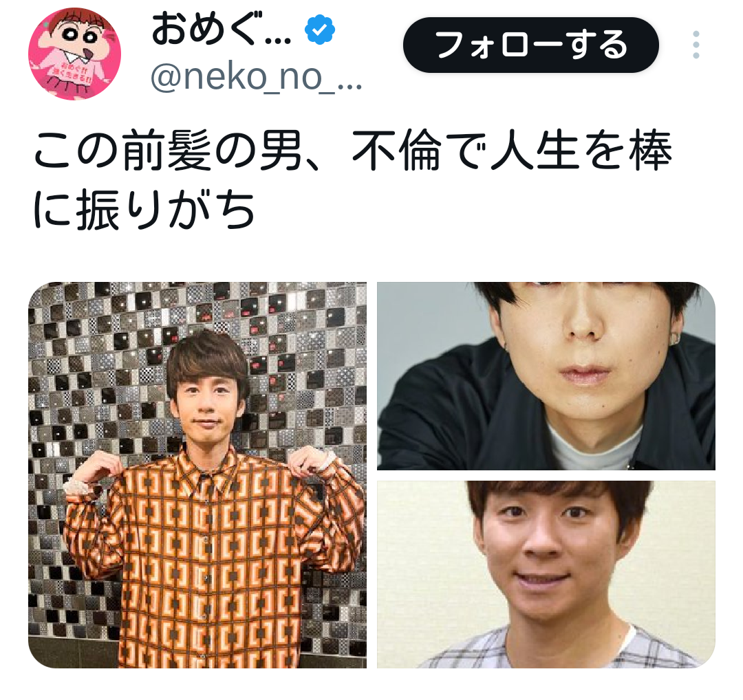743x700 pixels.
Task: Select the tweet text この前髪の男
Action: (167, 151)
